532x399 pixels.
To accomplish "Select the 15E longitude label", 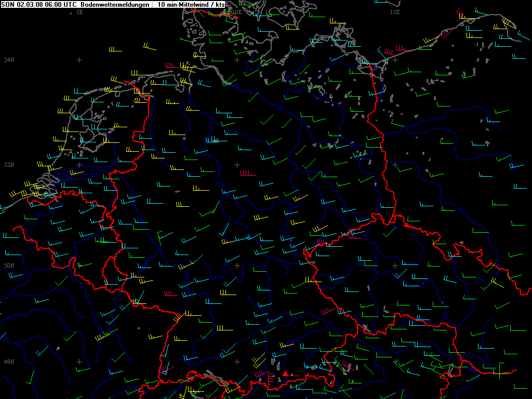I will click(395, 11).
